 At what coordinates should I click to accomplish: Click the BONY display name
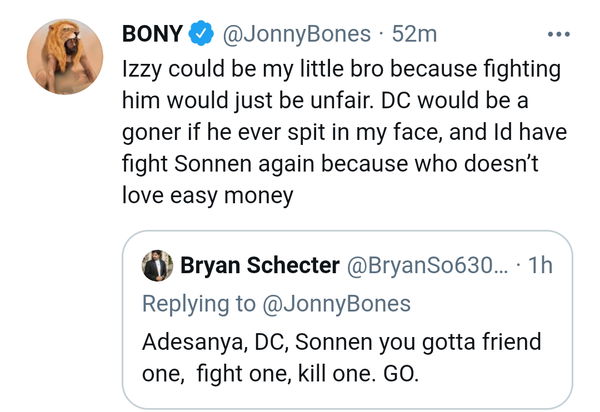pyautogui.click(x=152, y=34)
